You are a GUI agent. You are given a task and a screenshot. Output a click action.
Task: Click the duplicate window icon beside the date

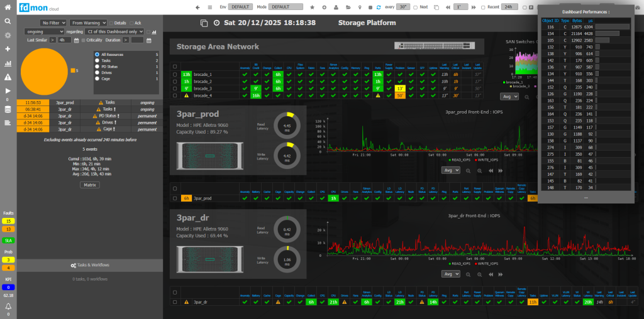coord(204,23)
